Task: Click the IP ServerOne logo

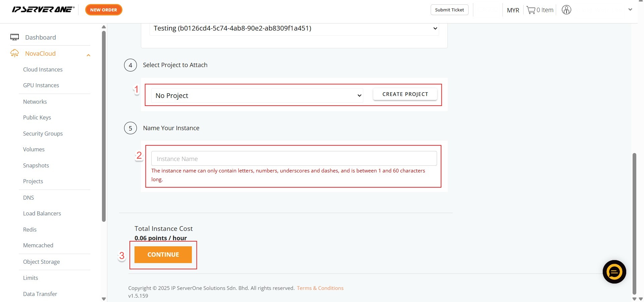Action: [43, 9]
